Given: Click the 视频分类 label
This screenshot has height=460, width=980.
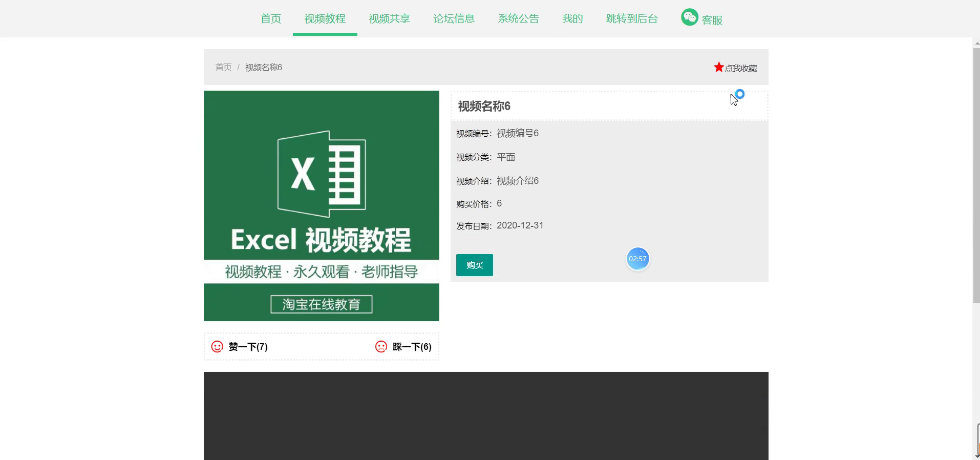Looking at the screenshot, I should pyautogui.click(x=474, y=157).
